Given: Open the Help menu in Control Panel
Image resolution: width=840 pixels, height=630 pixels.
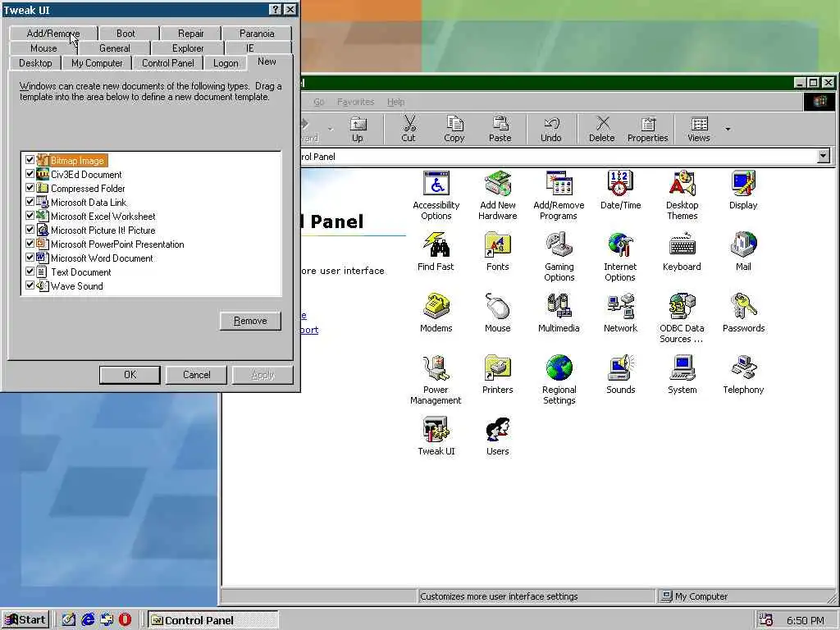Looking at the screenshot, I should (x=396, y=102).
